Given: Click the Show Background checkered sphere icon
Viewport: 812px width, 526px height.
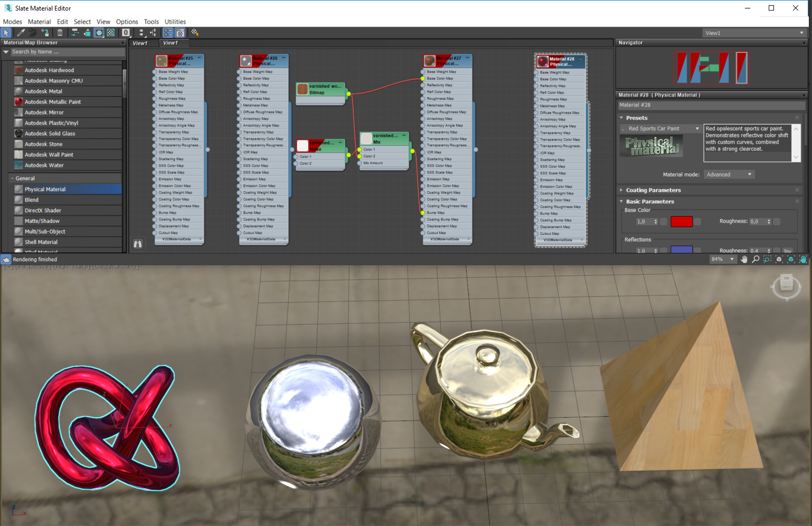Looking at the screenshot, I should 110,32.
